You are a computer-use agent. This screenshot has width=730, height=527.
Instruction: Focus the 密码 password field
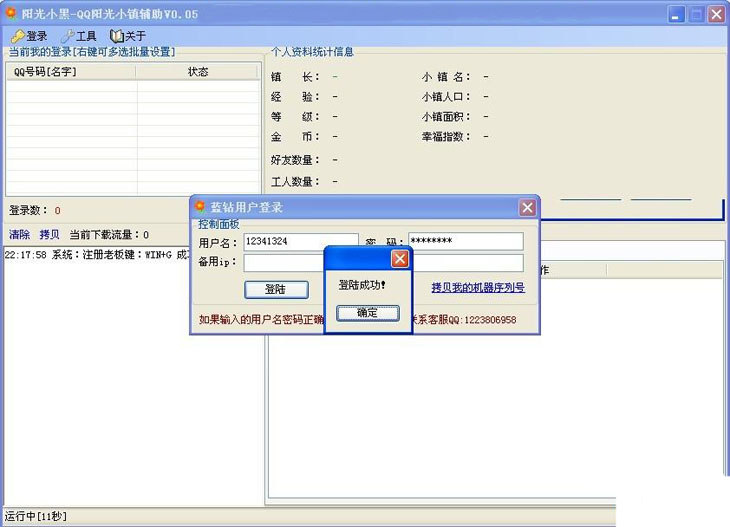click(466, 241)
